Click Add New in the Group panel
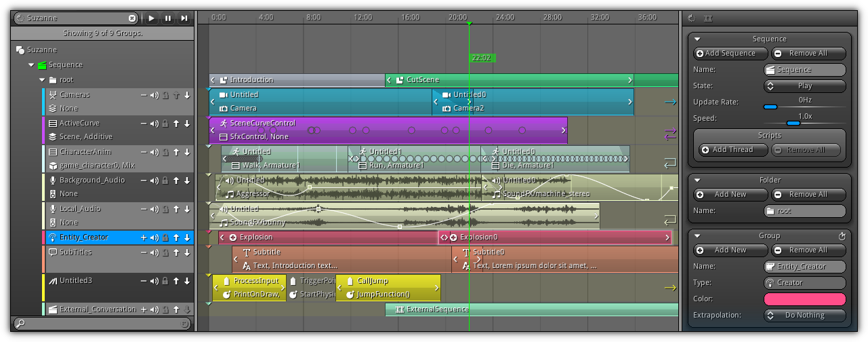 730,250
